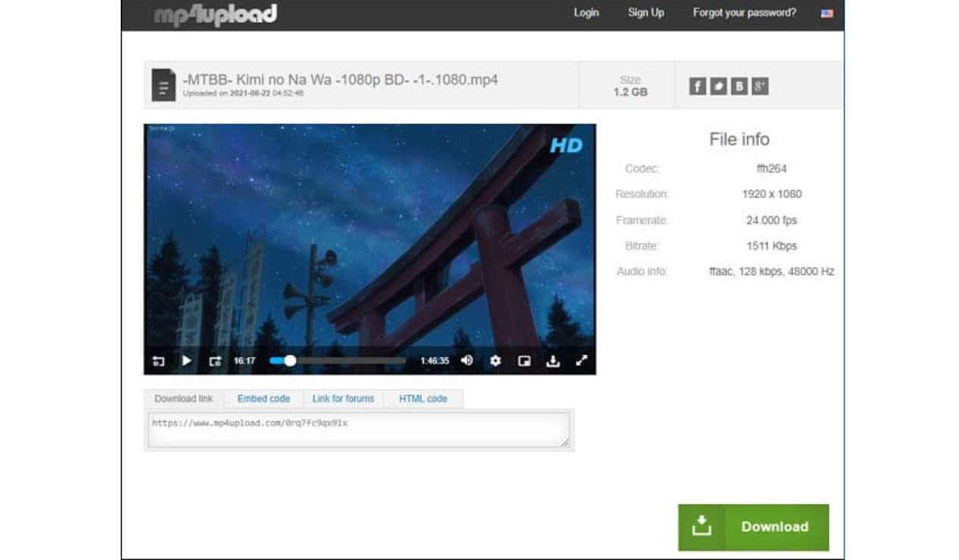The image size is (959, 560).
Task: Click Forgot your password link
Action: [x=745, y=12]
